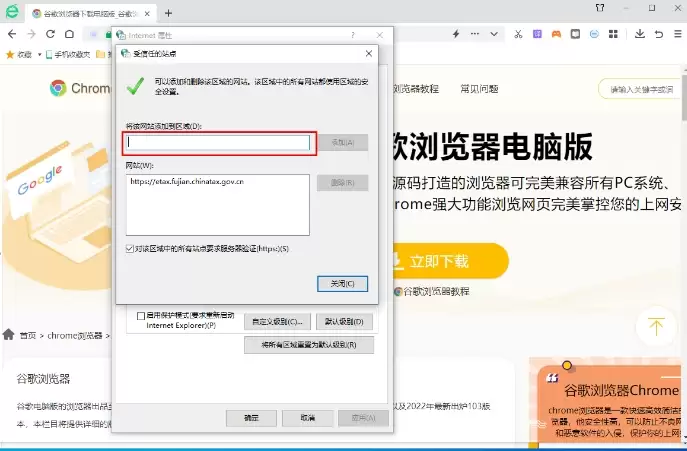Click the add website input field

tap(218, 142)
